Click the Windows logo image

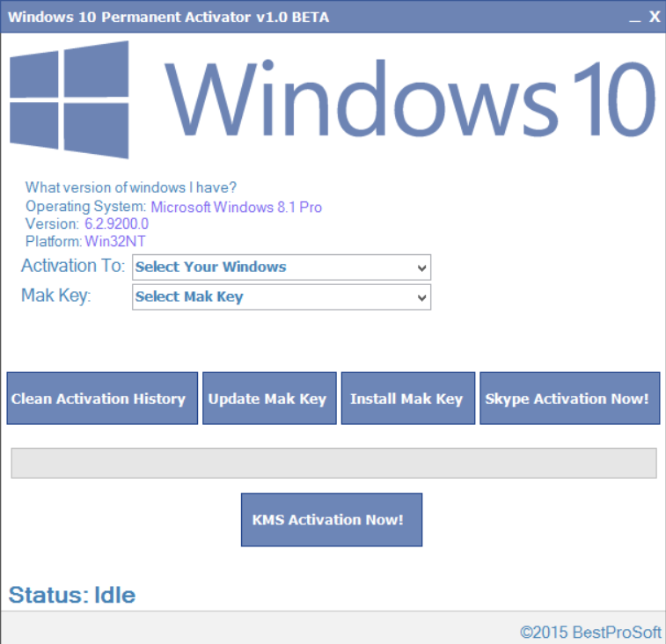(x=70, y=99)
